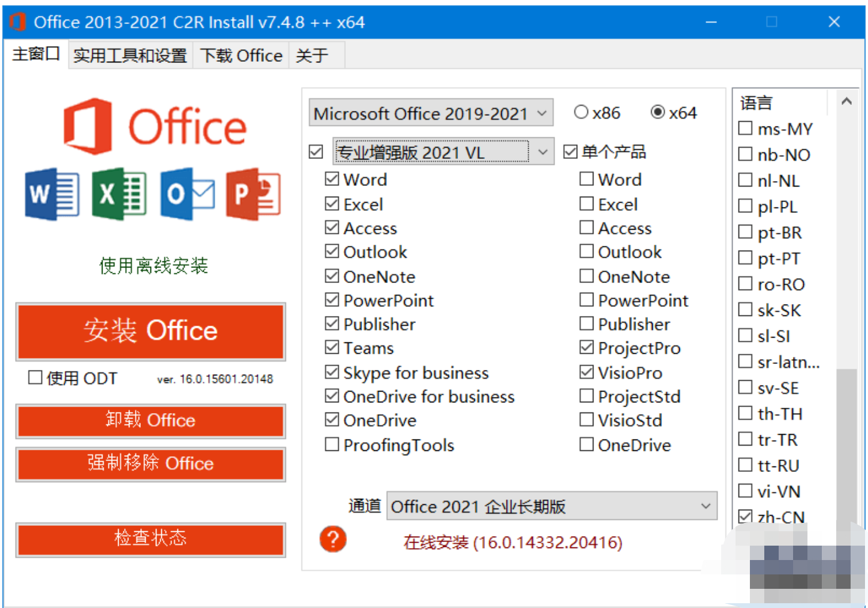Screen dimensions: 868x608
Task: Check OneNote under single products
Action: [x=586, y=276]
